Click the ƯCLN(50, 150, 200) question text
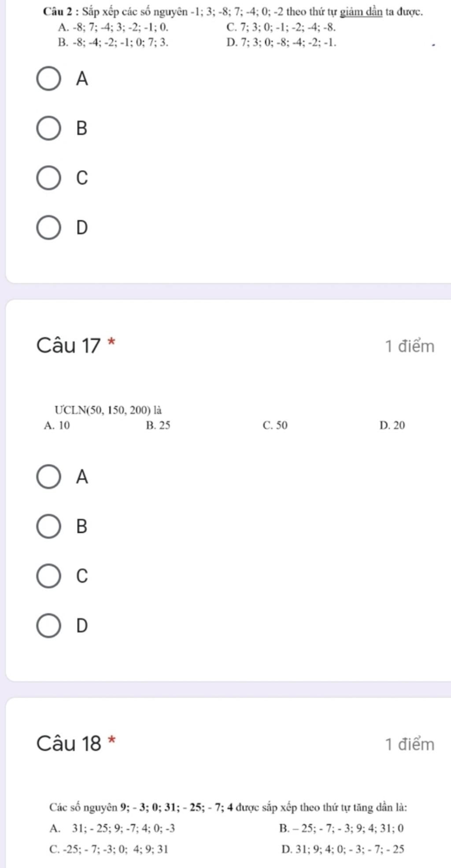Screen dimensions: 451x868 click(108, 410)
